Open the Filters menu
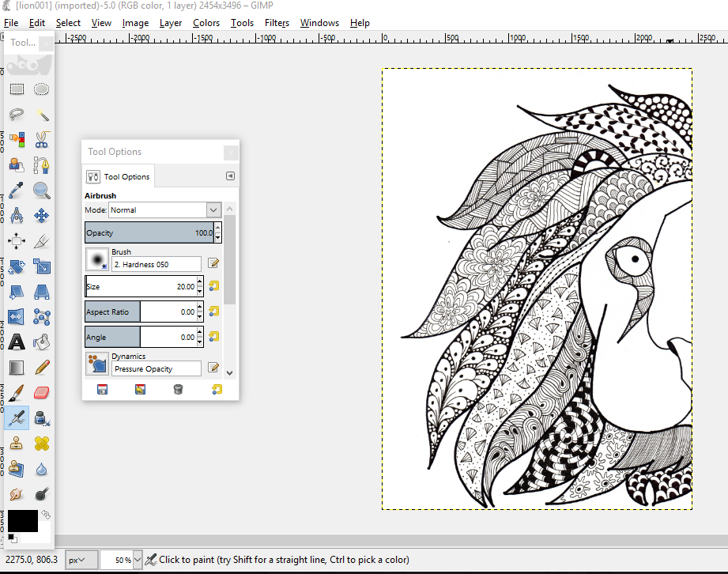Screen dimensions: 728x574 coord(277,23)
